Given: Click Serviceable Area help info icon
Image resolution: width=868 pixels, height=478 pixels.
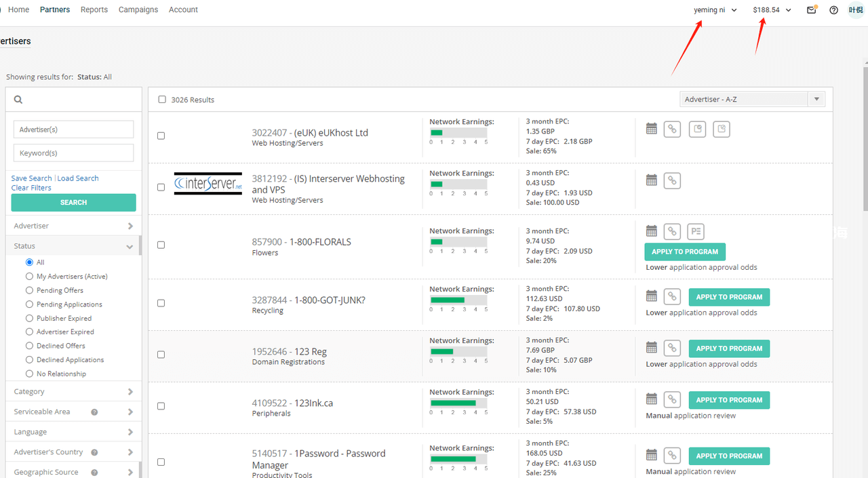Looking at the screenshot, I should click(x=94, y=412).
